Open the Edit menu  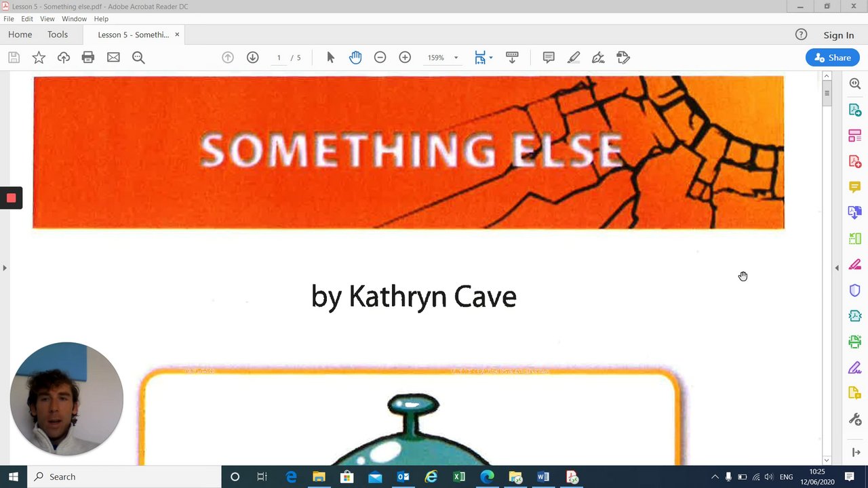27,19
